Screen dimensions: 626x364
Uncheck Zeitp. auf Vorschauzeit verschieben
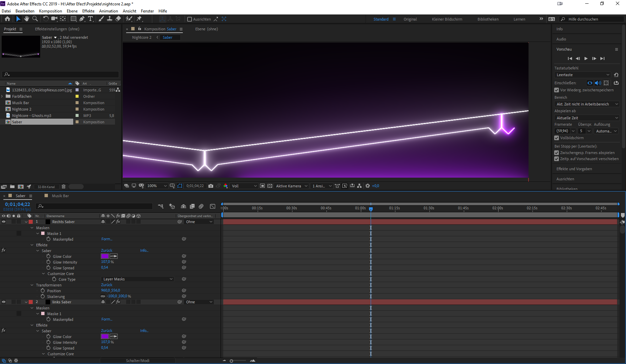(557, 159)
